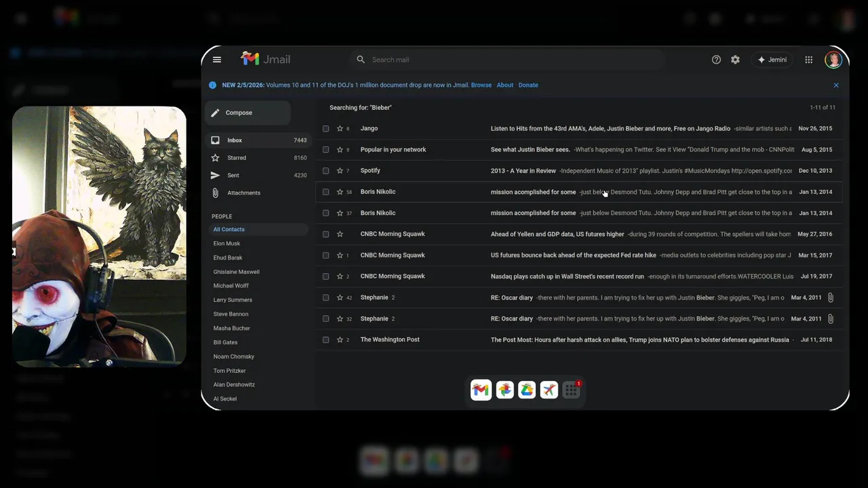Image resolution: width=868 pixels, height=488 pixels.
Task: Open the apps grid in the header
Action: coord(809,60)
